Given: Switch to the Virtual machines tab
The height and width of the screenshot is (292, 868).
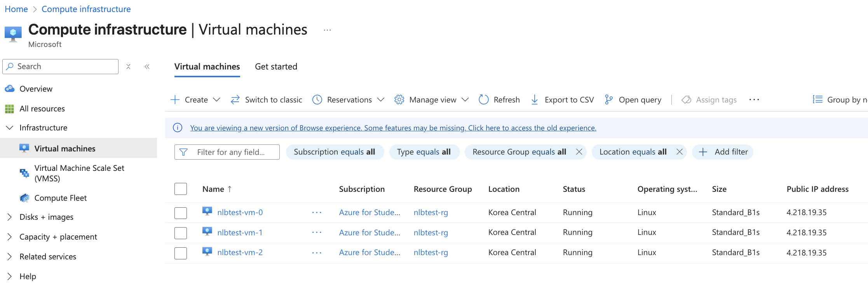Looking at the screenshot, I should click(207, 67).
